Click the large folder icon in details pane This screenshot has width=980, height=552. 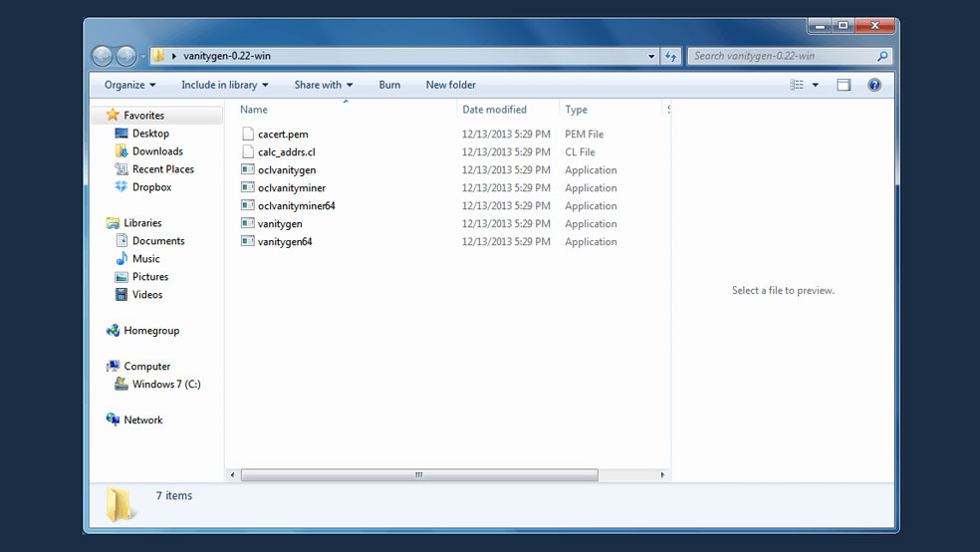[120, 504]
